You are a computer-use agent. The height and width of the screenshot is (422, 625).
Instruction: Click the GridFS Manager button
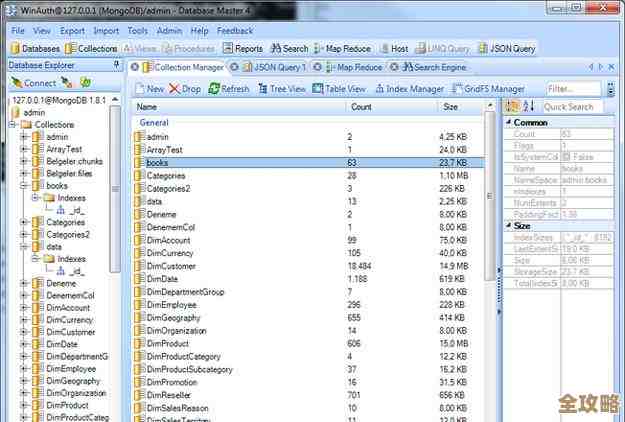492,89
